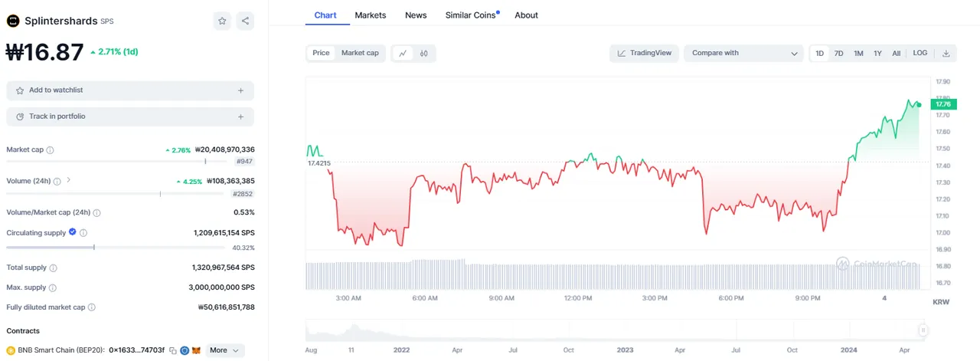Click KRW currency label under chart

pos(941,302)
